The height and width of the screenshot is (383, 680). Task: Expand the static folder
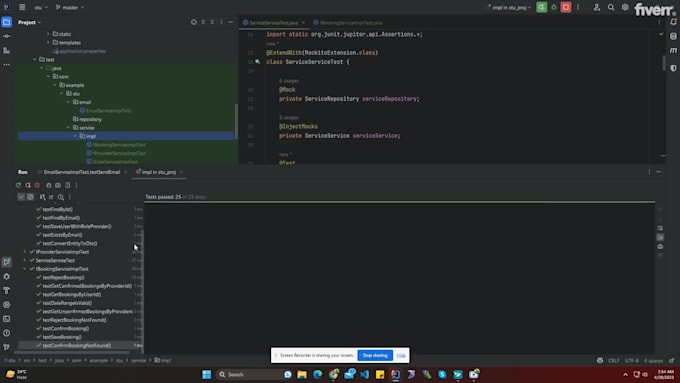(x=48, y=34)
